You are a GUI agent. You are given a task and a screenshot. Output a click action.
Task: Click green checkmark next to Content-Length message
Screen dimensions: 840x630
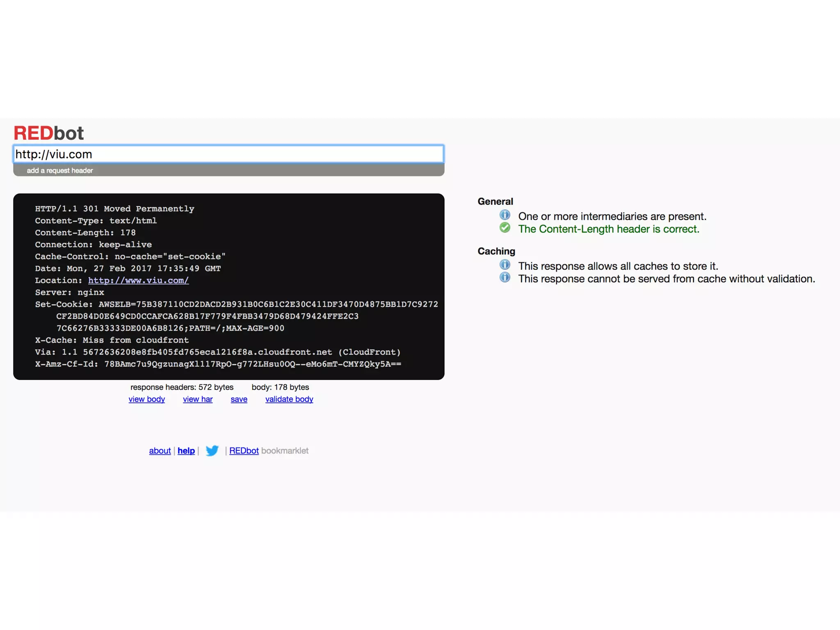(504, 228)
